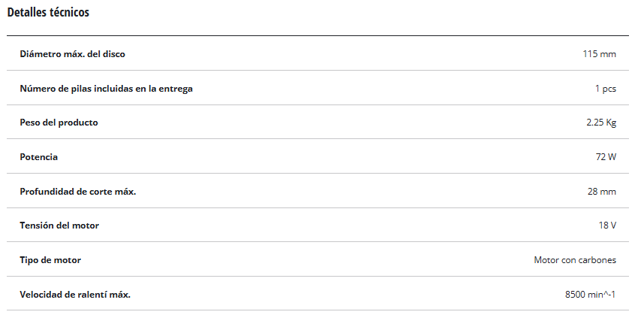
Task: Click the '1 pcs' battery count value
Action: point(605,89)
